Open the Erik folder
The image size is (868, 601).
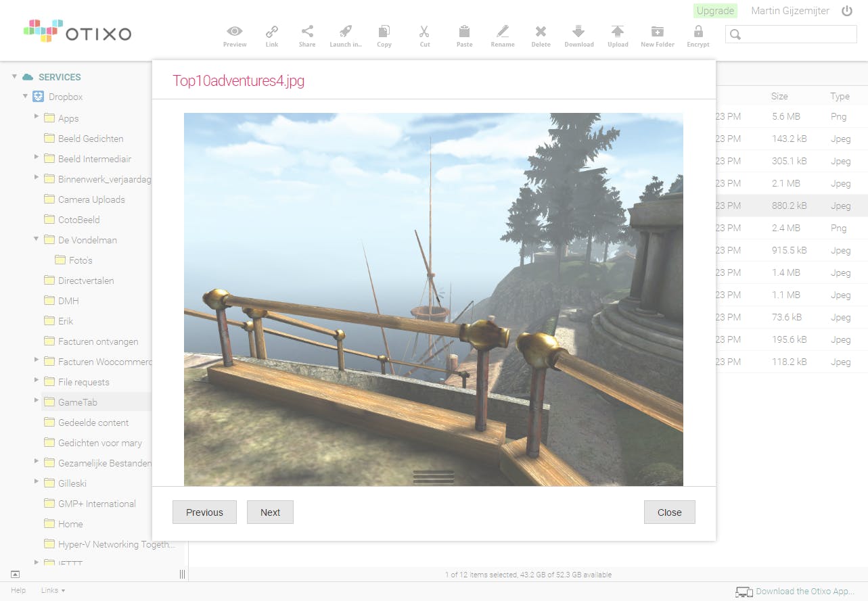66,321
